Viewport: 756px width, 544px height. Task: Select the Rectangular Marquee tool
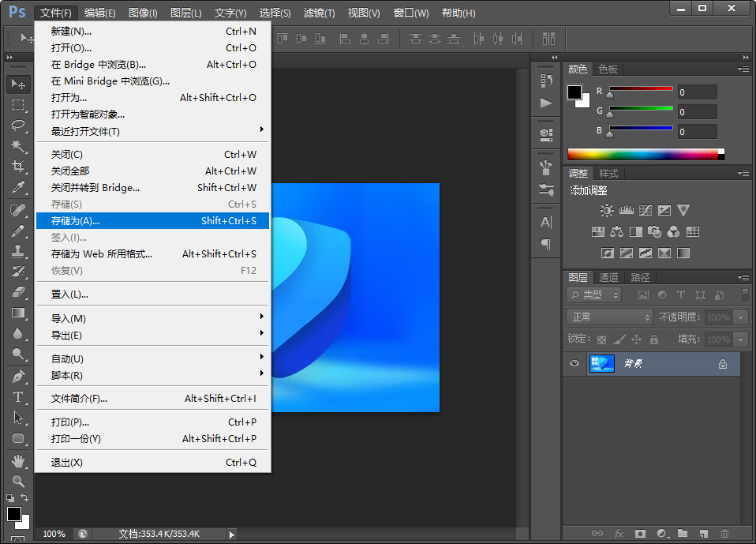pyautogui.click(x=18, y=105)
